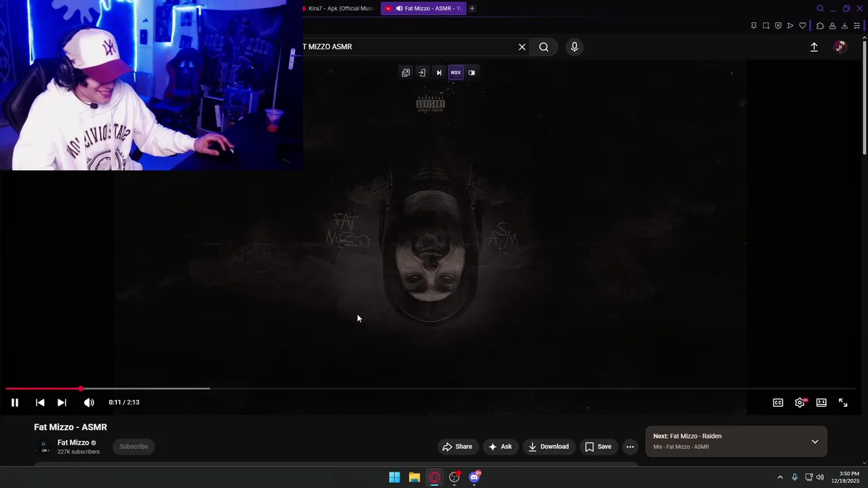Go to the previous video
The height and width of the screenshot is (488, 868).
coord(40,403)
